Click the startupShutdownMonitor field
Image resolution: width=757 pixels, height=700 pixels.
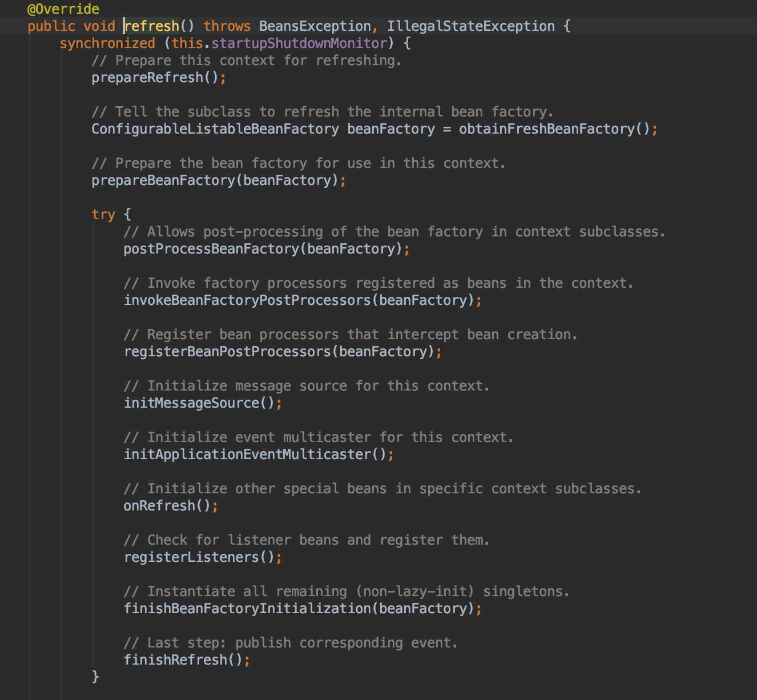[299, 43]
